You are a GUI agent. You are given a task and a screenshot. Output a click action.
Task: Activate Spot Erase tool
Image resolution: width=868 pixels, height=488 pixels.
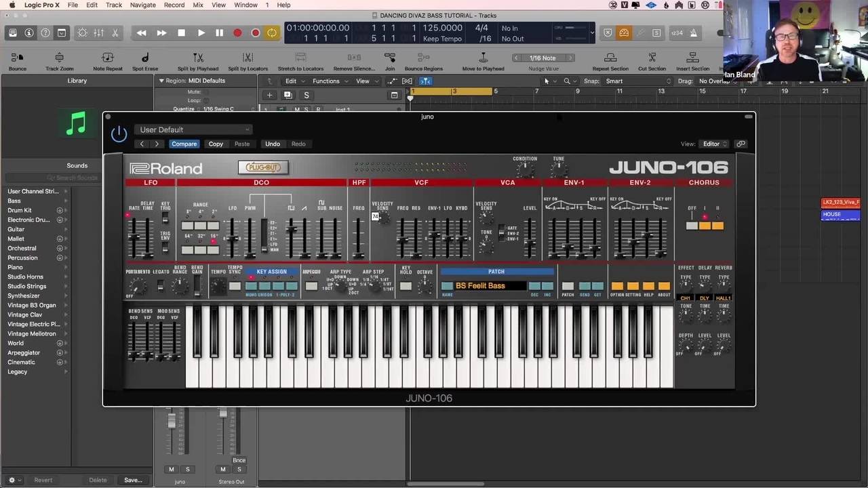click(145, 61)
